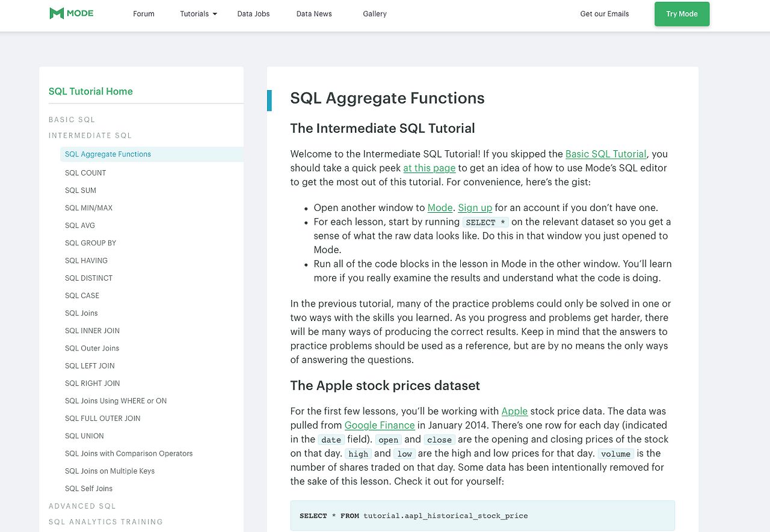Open the SQL Self Joins lesson
Image resolution: width=770 pixels, height=532 pixels.
pyautogui.click(x=89, y=488)
